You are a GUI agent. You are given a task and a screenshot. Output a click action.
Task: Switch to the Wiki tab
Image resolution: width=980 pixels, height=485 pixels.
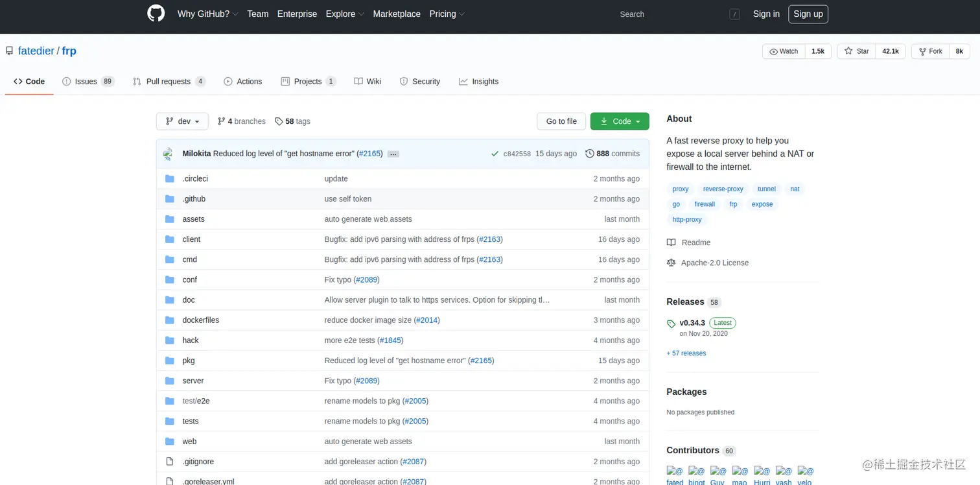(x=367, y=82)
